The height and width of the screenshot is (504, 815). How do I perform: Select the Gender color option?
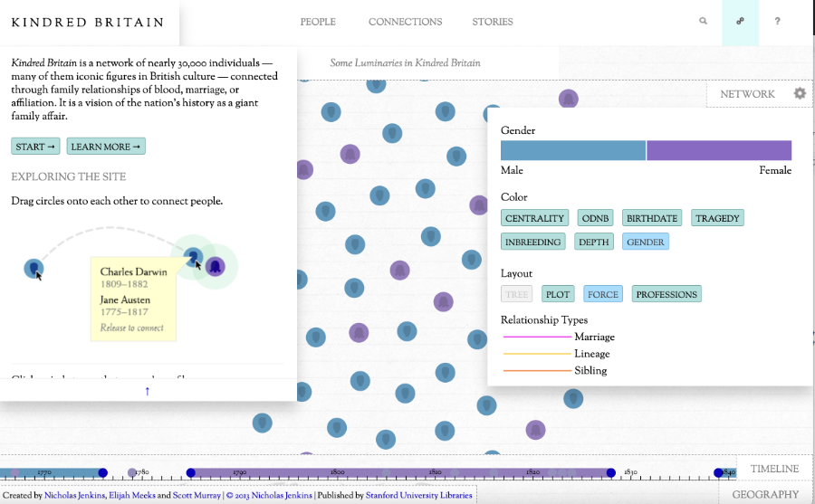pos(646,242)
